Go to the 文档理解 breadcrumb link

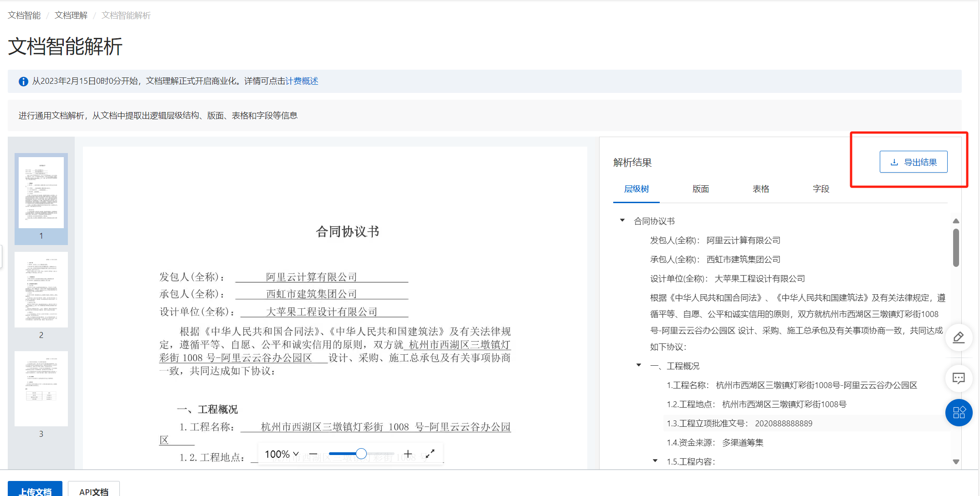pos(71,15)
